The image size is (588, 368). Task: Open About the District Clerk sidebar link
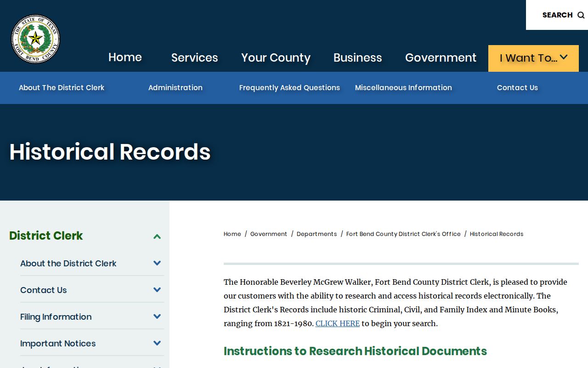(x=68, y=263)
